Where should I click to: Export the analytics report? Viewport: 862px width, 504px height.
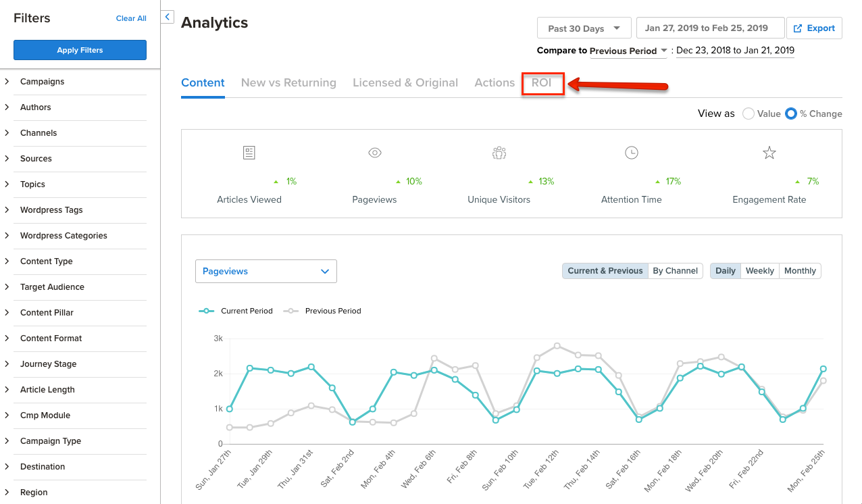814,28
